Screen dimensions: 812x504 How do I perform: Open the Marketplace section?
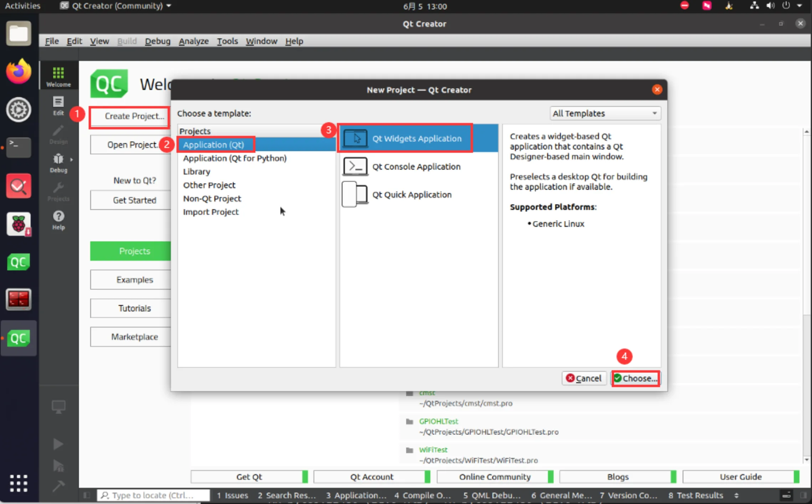pyautogui.click(x=131, y=337)
